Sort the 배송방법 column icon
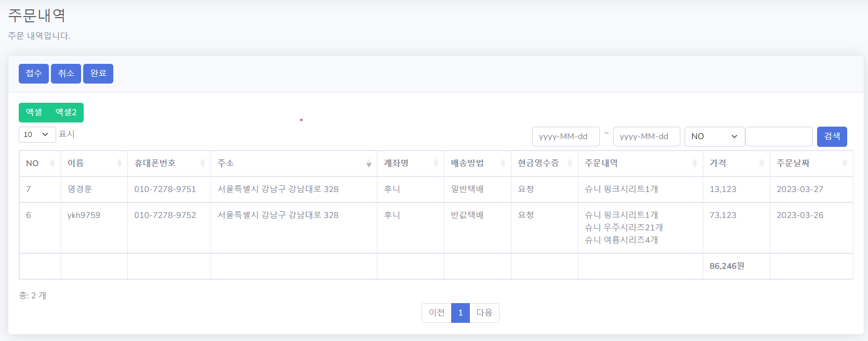 [x=502, y=163]
